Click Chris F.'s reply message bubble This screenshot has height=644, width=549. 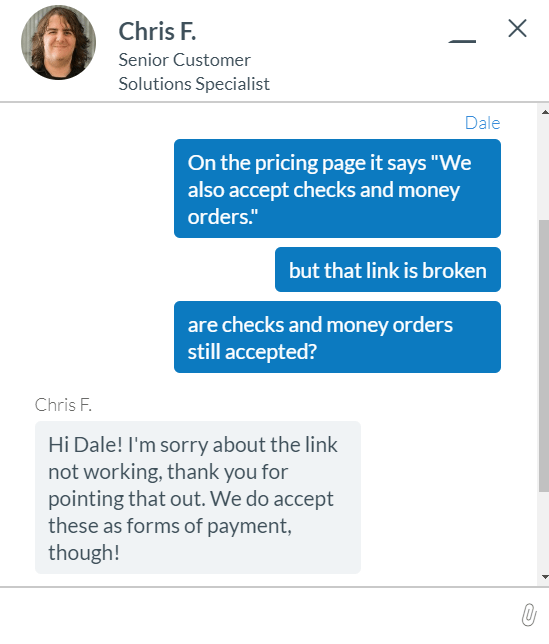pyautogui.click(x=198, y=497)
